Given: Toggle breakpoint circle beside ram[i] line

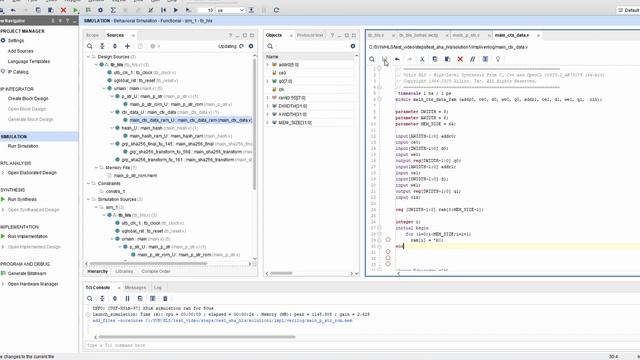Looking at the screenshot, I should (388, 240).
